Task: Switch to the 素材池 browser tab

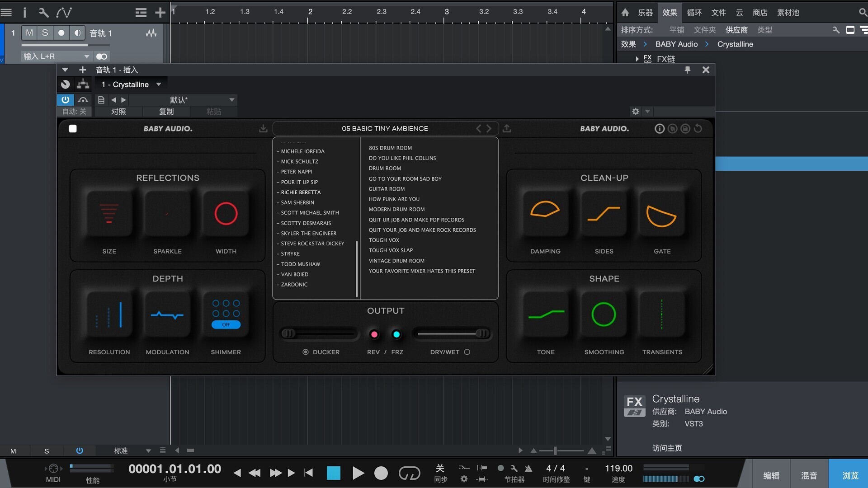Action: [x=788, y=13]
